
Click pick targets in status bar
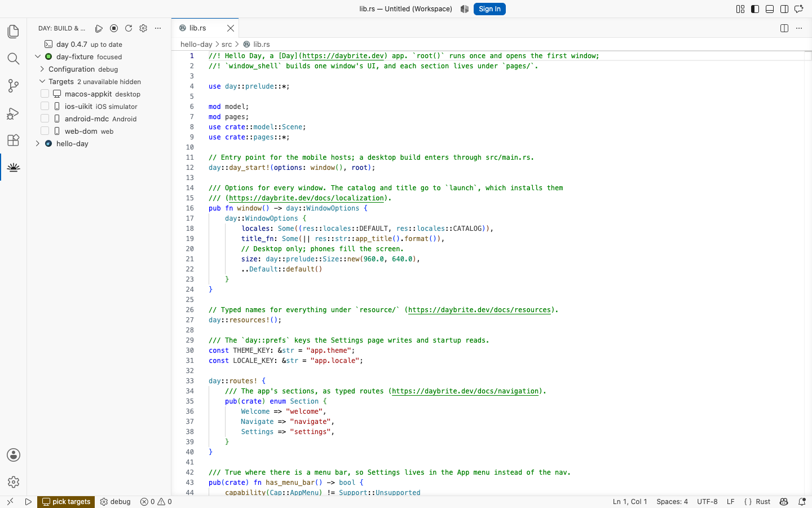coord(67,501)
